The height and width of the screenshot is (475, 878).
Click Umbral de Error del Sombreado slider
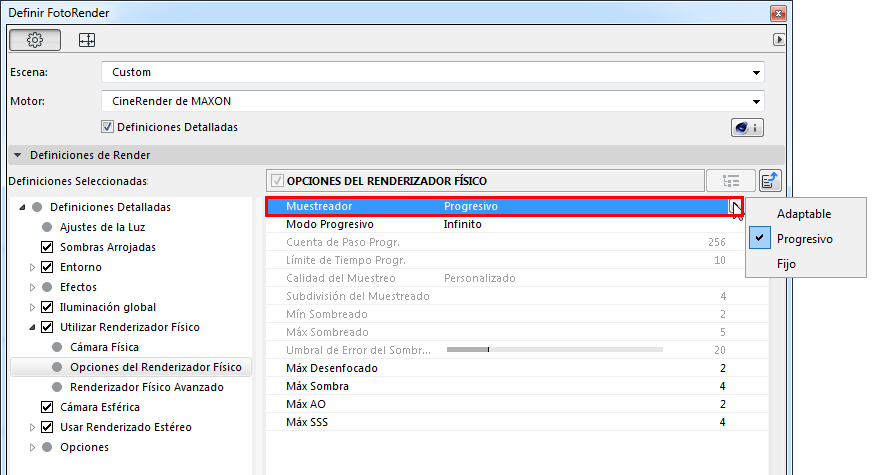coord(554,350)
